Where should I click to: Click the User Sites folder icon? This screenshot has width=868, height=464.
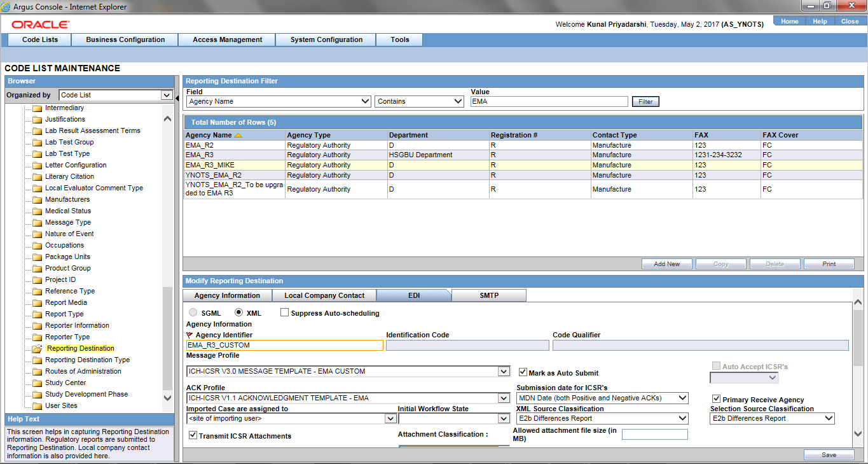click(37, 406)
